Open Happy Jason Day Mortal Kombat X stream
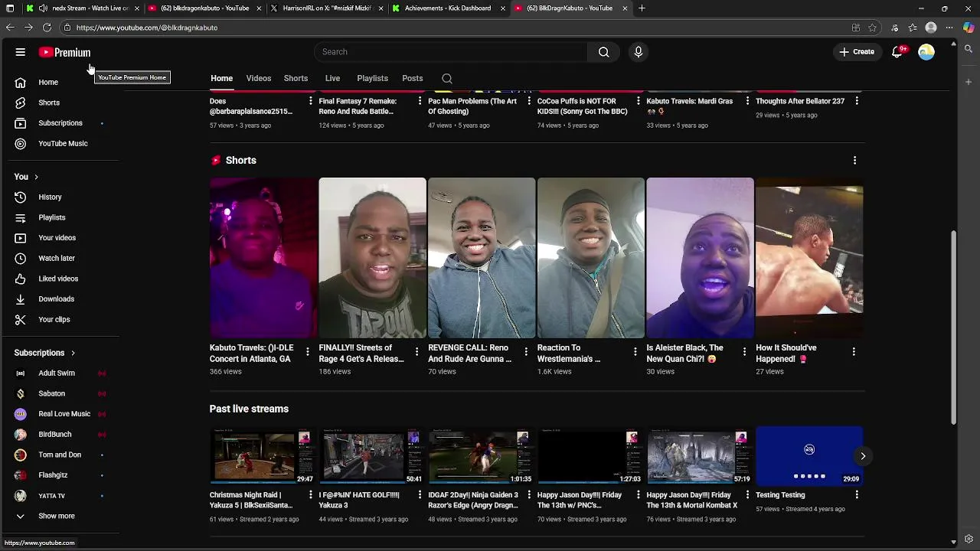 (x=700, y=455)
